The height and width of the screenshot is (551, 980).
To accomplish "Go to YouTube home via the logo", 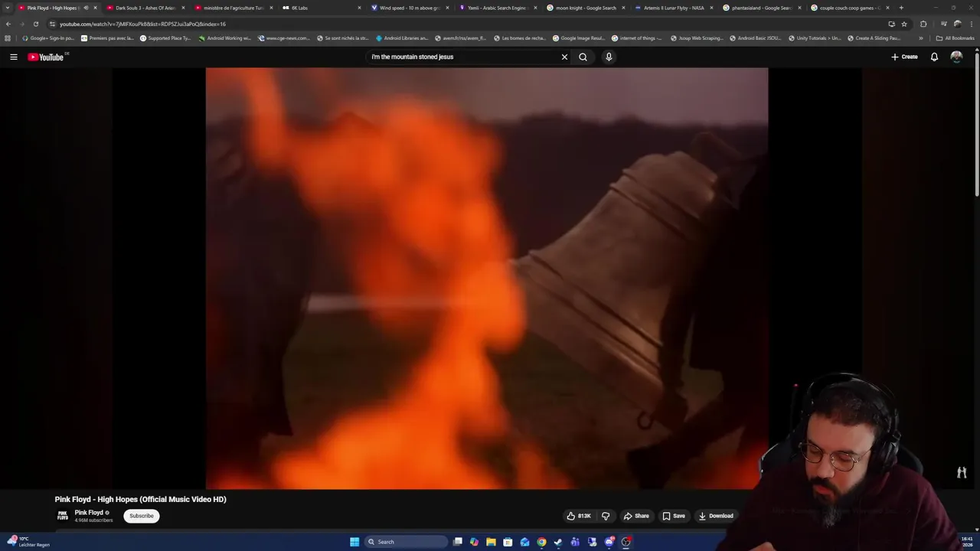I will click(x=46, y=57).
